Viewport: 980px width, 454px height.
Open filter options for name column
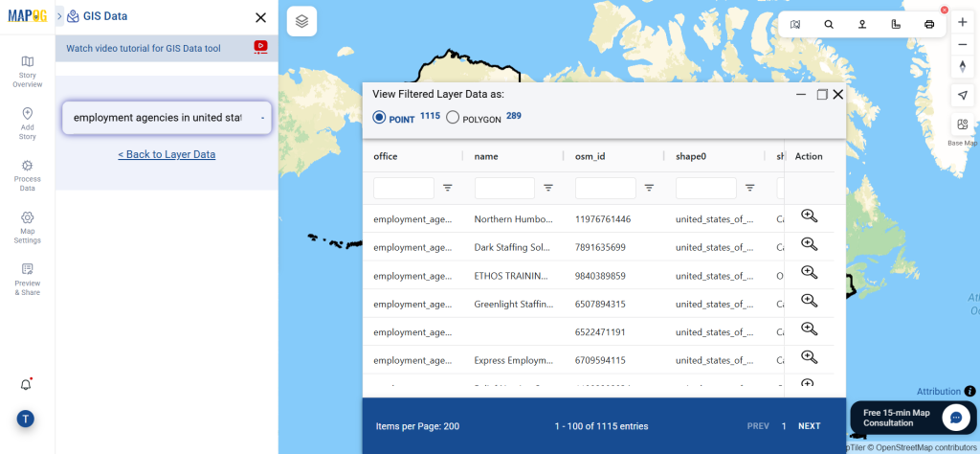[548, 188]
